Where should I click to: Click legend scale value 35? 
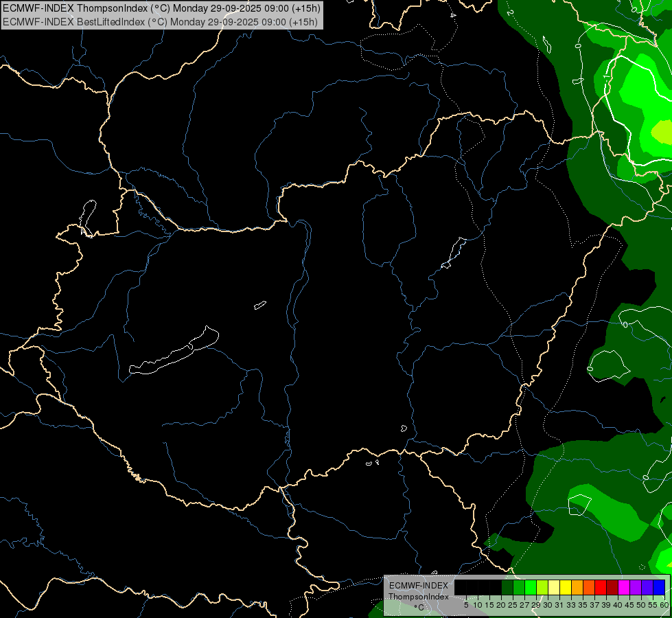point(583,605)
